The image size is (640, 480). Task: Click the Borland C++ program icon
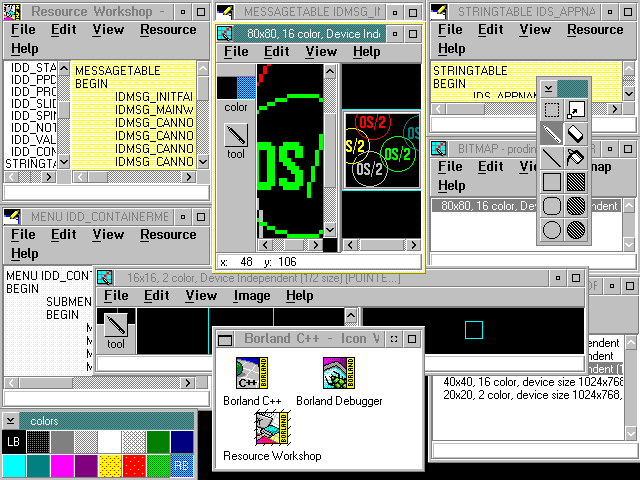[250, 374]
